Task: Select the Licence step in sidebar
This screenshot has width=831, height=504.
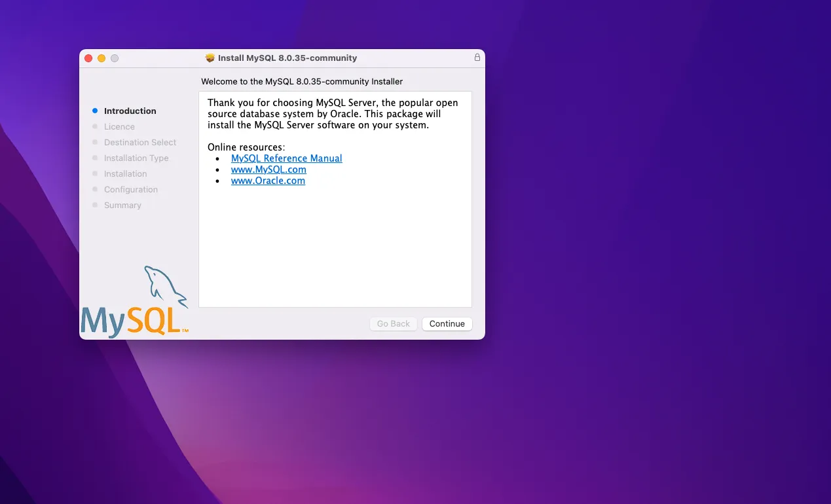Action: (119, 127)
